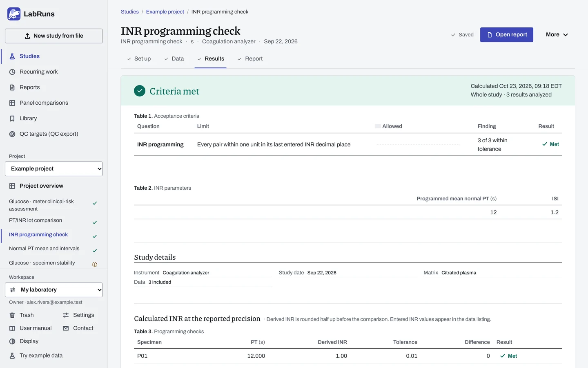Switch to the Set up tab
The width and height of the screenshot is (588, 368).
139,59
